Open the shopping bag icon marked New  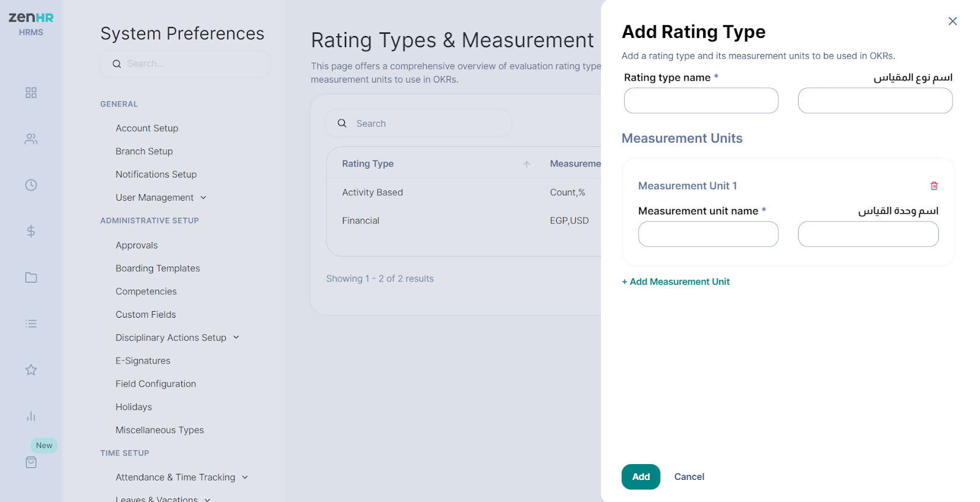pos(31,462)
